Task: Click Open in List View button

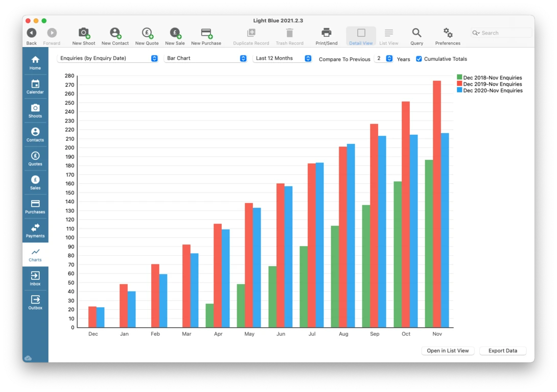Action: click(448, 351)
